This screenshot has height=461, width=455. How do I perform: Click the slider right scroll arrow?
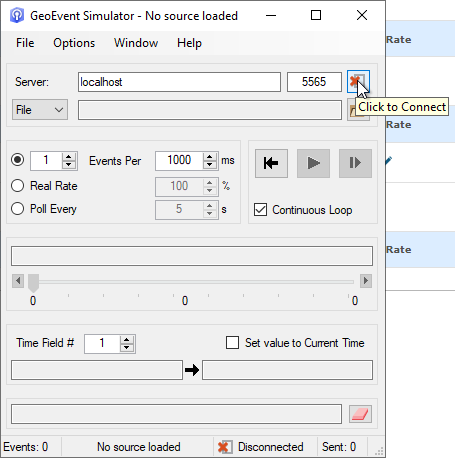366,281
